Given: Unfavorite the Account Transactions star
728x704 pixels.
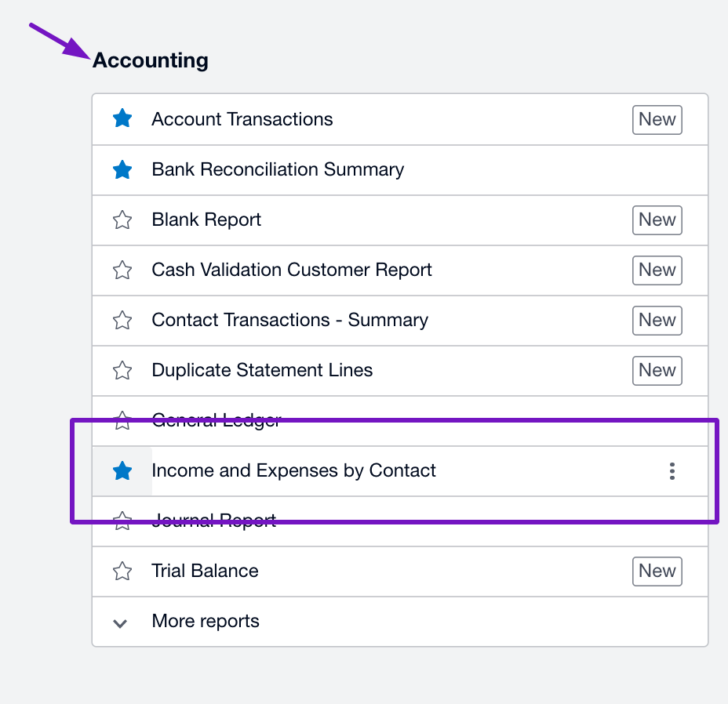Looking at the screenshot, I should [x=122, y=118].
